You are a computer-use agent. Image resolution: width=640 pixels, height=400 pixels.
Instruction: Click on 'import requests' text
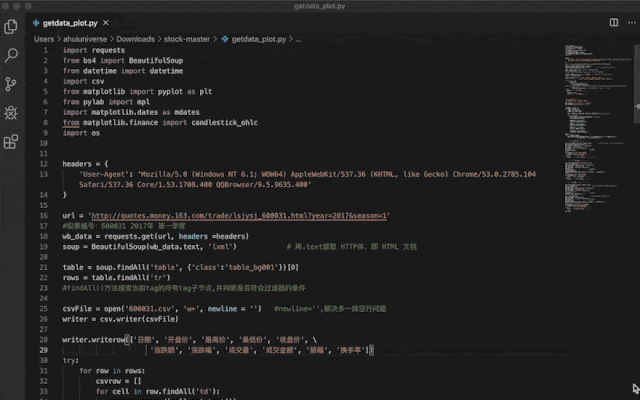[94, 50]
